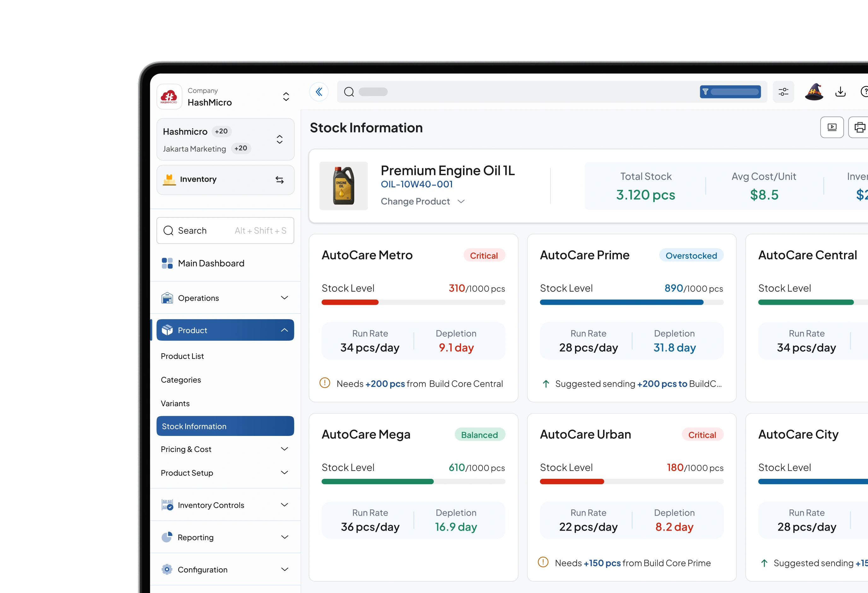The image size is (868, 593).
Task: Open Product List page
Action: [x=182, y=356]
